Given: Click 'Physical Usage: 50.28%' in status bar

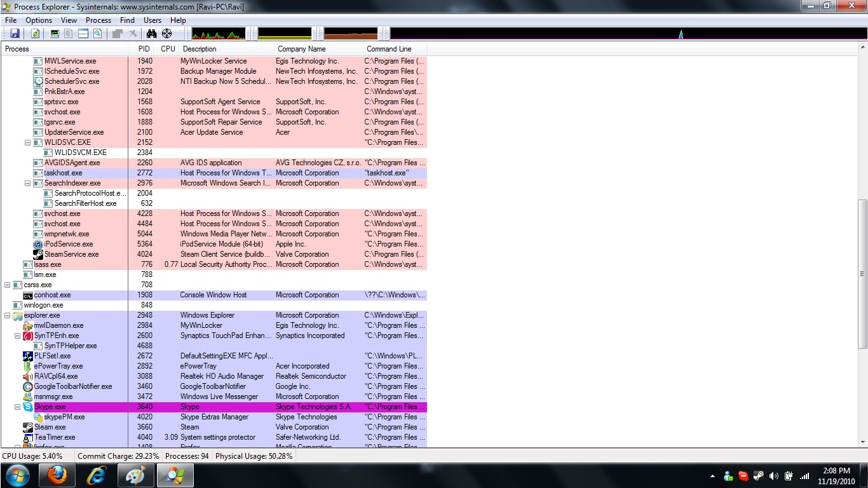Looking at the screenshot, I should coord(254,456).
